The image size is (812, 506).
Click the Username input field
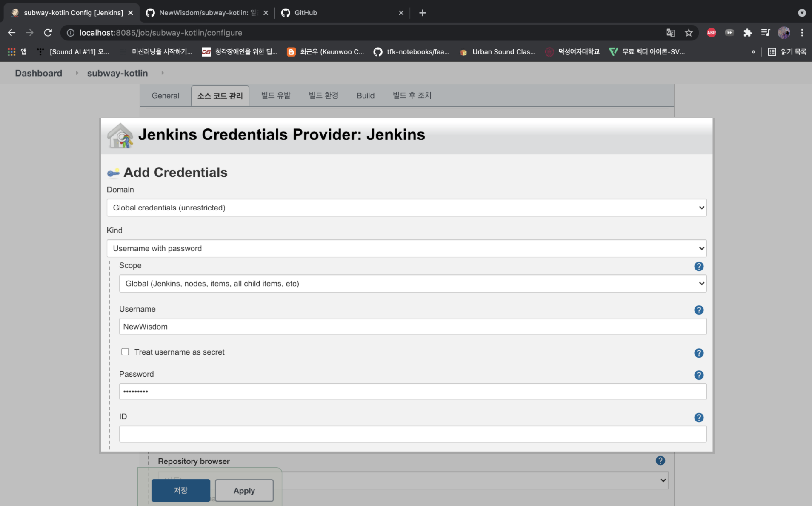pos(413,327)
